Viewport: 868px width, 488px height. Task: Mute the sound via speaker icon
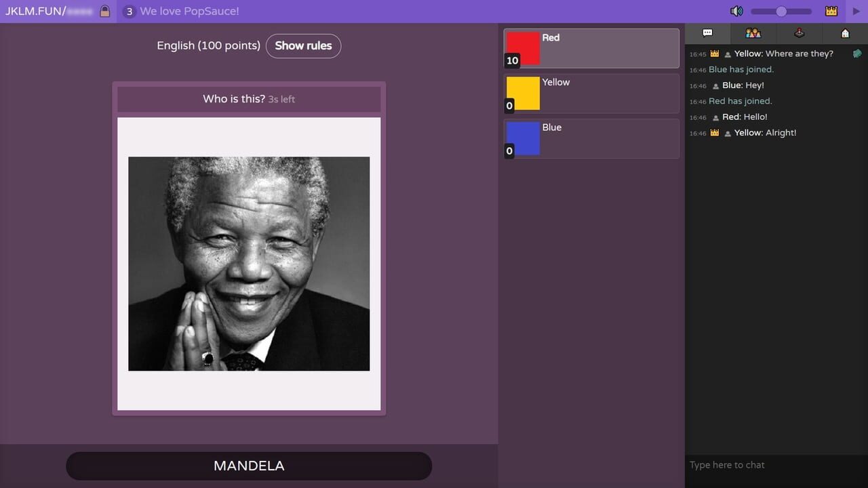click(736, 11)
